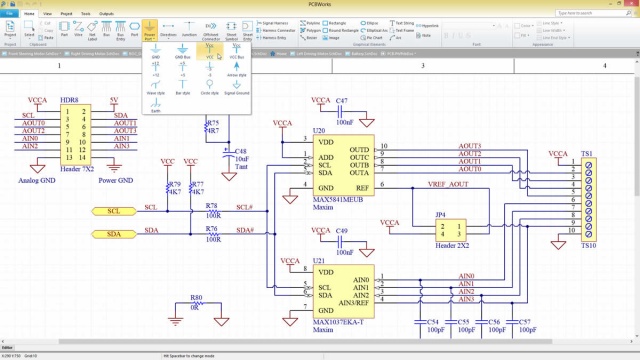
Task: Click the Rectangle tool
Action: coord(334,23)
